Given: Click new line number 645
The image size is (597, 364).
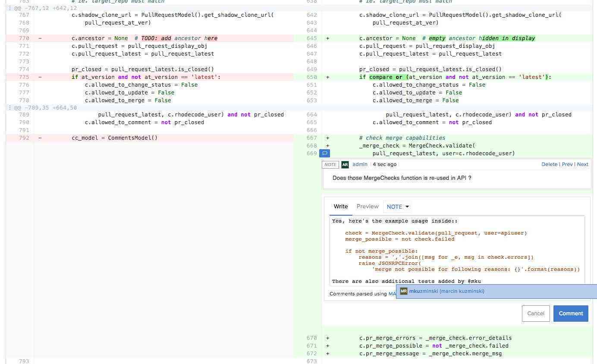Looking at the screenshot, I should pyautogui.click(x=311, y=38).
